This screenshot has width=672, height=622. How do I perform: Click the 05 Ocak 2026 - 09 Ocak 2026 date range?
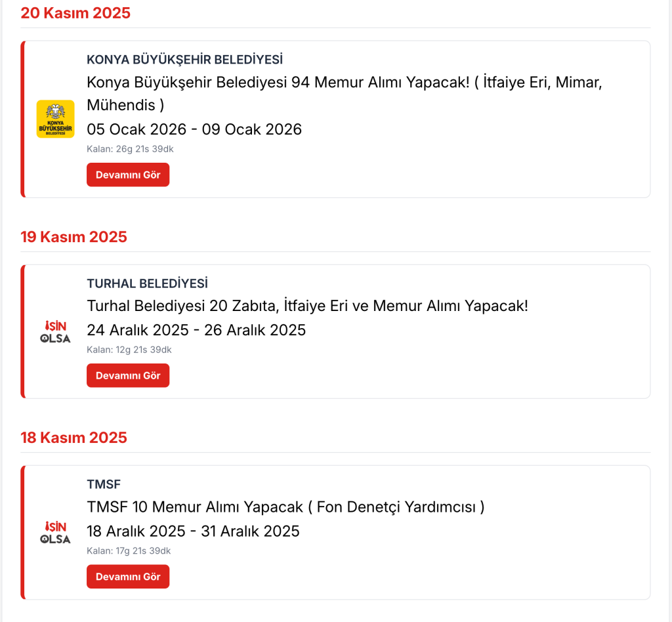click(194, 129)
